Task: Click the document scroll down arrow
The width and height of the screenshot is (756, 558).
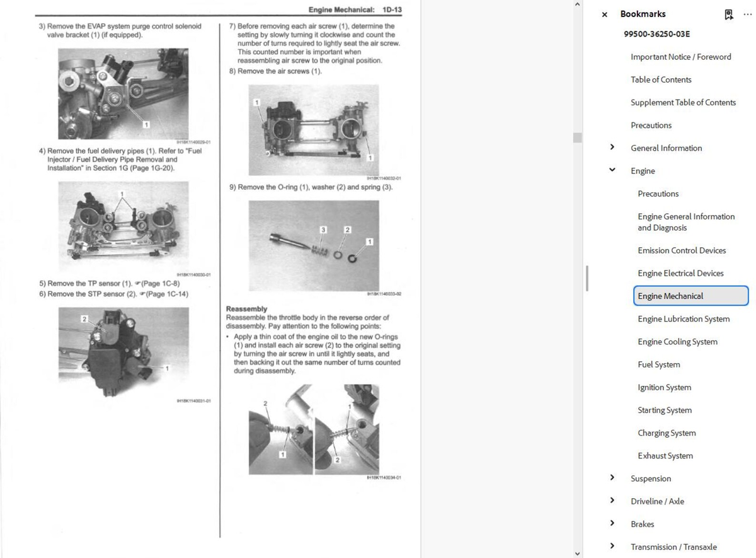Action: click(578, 552)
